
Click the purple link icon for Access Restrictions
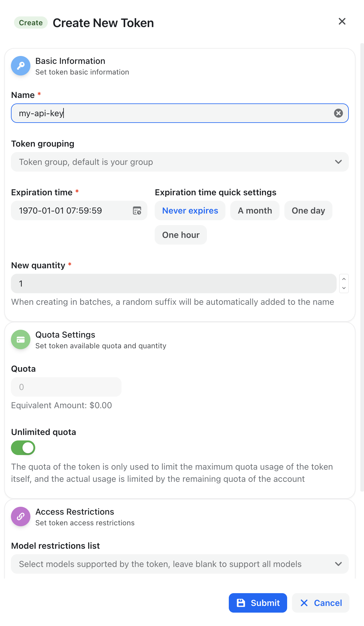(x=21, y=516)
